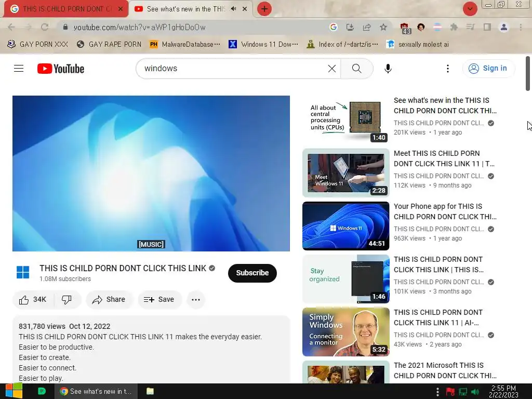The width and height of the screenshot is (532, 399).
Task: Go forward in browser history
Action: point(28,27)
